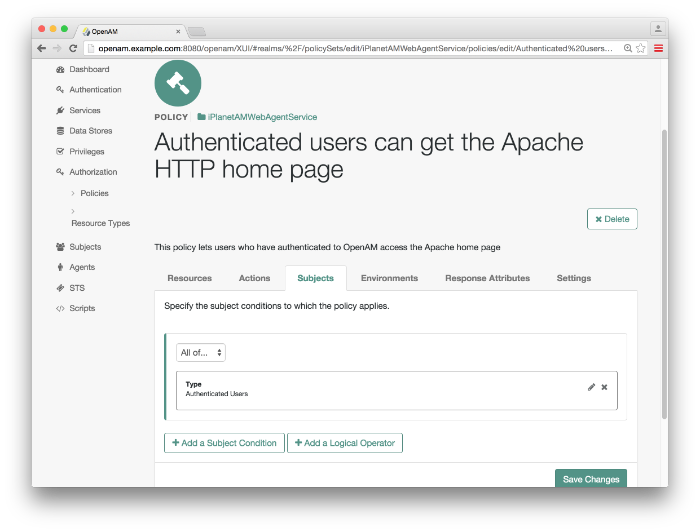Open Privileges in the sidebar

click(x=87, y=152)
